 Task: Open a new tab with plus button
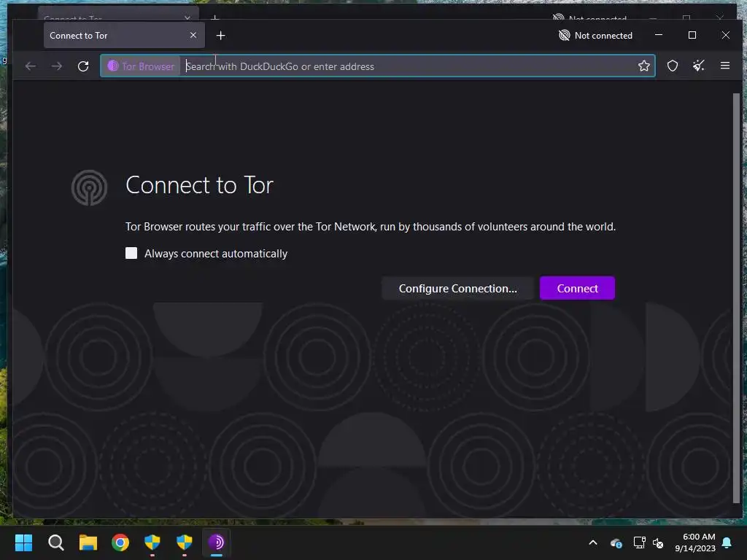tap(220, 36)
